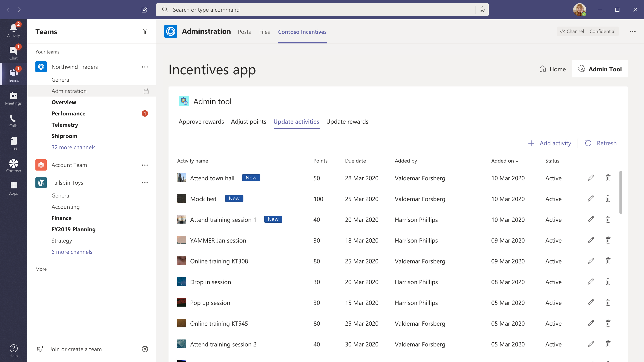
Task: Go back with the left arrow
Action: pyautogui.click(x=8, y=10)
